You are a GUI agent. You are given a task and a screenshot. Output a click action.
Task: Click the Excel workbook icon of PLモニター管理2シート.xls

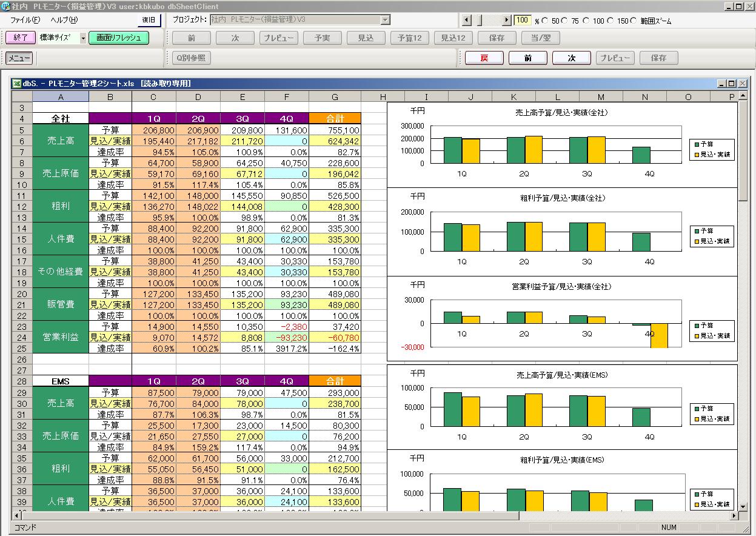pyautogui.click(x=17, y=84)
